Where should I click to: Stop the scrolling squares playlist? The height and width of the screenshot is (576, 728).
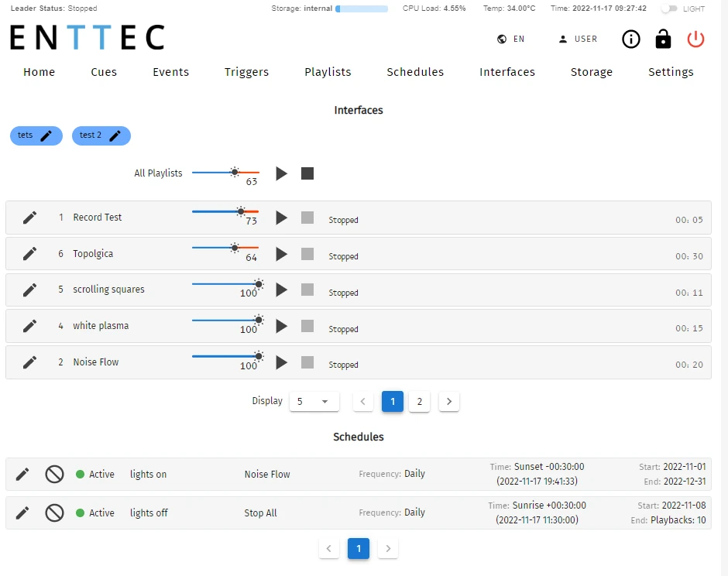(x=307, y=290)
